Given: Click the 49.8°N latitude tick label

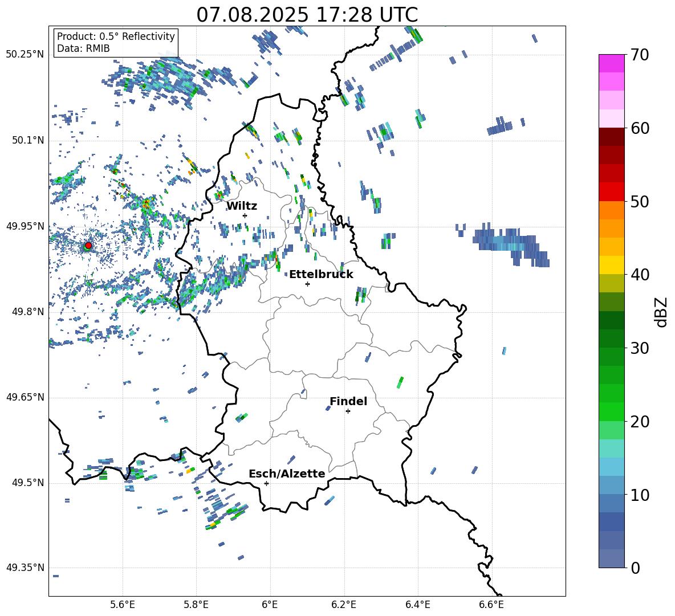Looking at the screenshot, I should (28, 312).
